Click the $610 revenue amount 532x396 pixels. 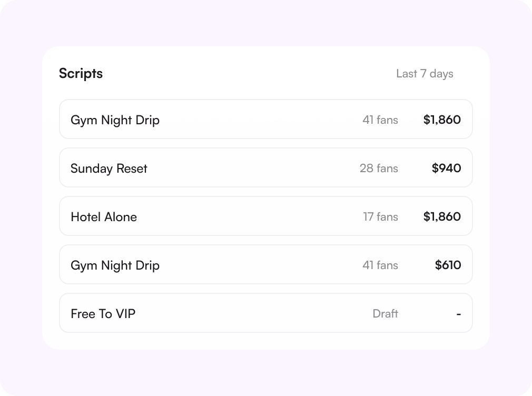click(448, 265)
